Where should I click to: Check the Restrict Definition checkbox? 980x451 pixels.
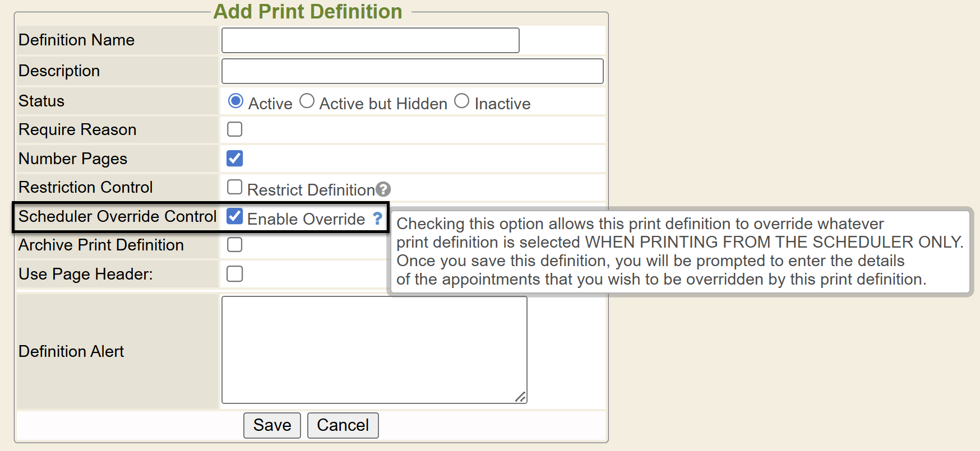[235, 187]
